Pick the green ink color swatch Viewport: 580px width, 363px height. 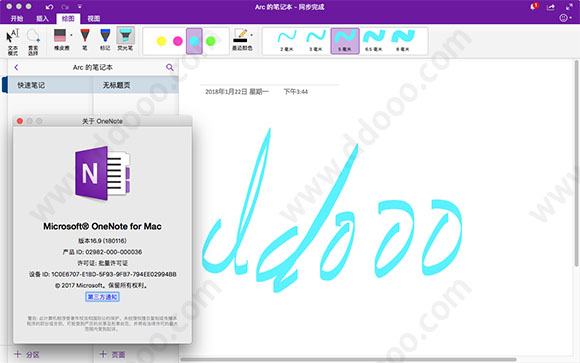click(210, 41)
